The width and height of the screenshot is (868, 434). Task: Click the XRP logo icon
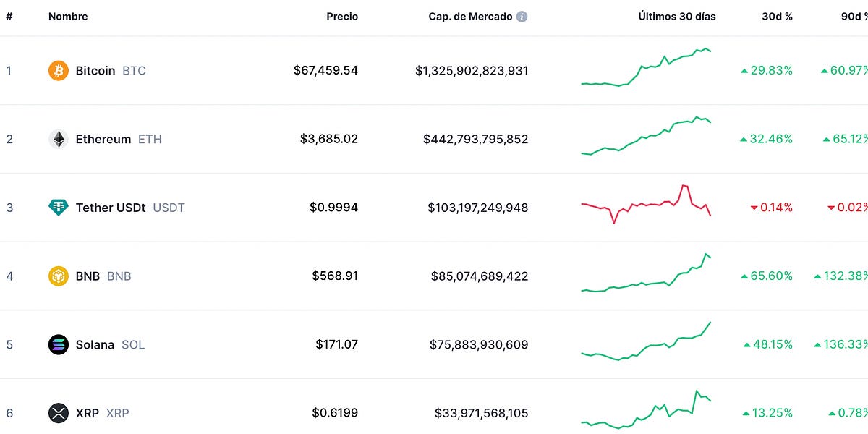click(x=58, y=413)
